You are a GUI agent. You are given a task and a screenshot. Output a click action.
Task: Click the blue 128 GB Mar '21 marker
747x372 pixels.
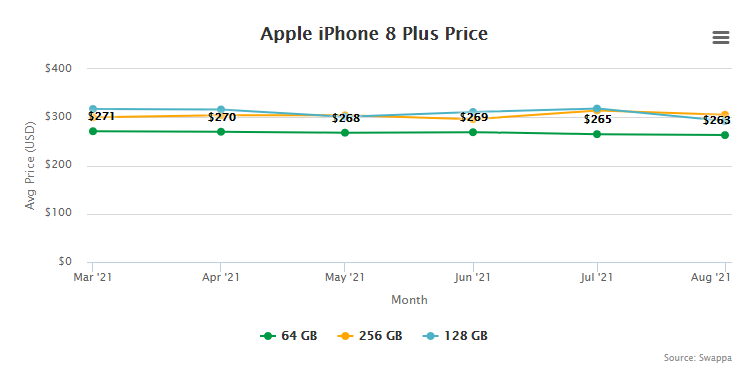click(93, 109)
